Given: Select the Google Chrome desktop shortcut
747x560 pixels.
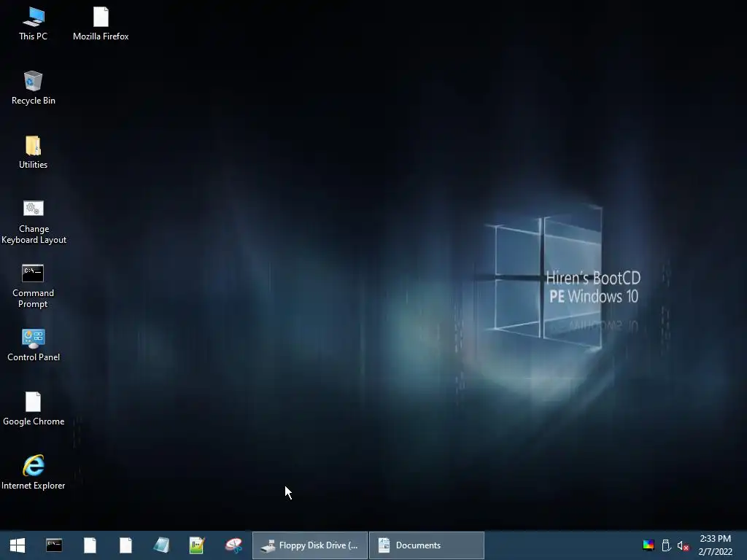Looking at the screenshot, I should pos(34,409).
